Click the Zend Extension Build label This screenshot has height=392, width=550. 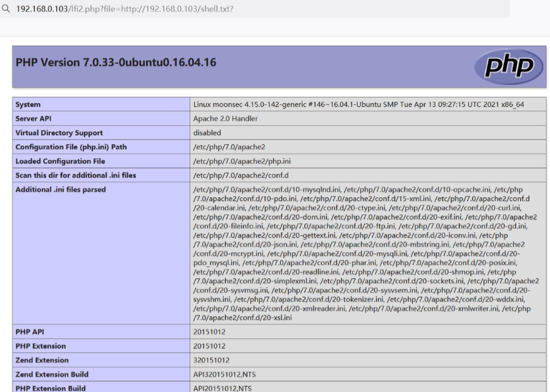(52, 374)
